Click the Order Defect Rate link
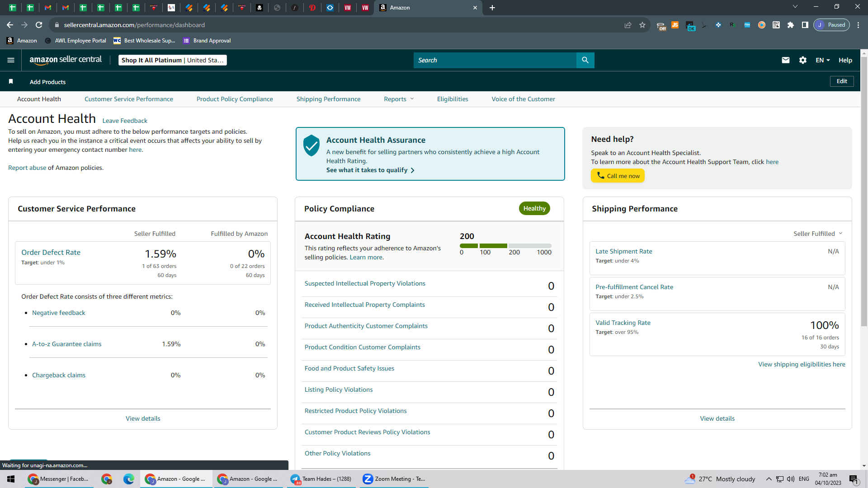Screen dimensions: 868x488 51,253
